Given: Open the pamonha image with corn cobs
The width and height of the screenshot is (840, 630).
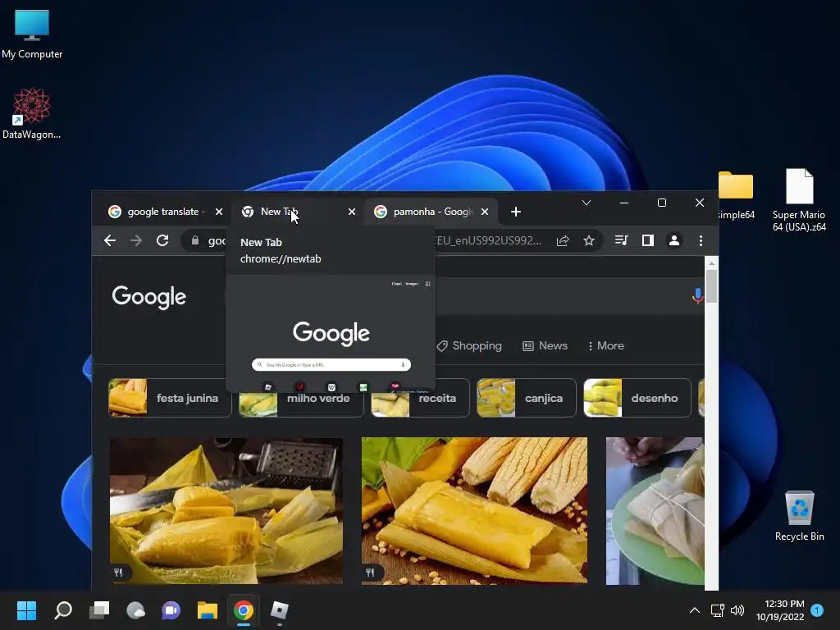Looking at the screenshot, I should [474, 511].
